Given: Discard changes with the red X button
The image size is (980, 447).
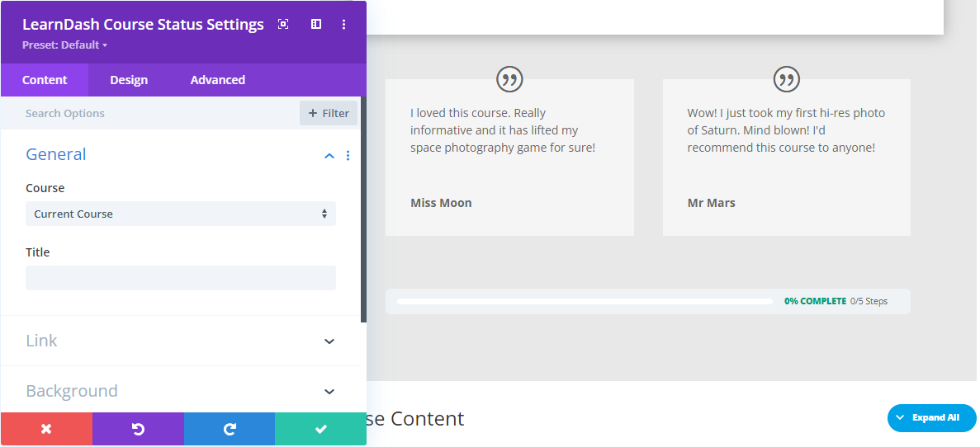Looking at the screenshot, I should tap(46, 429).
